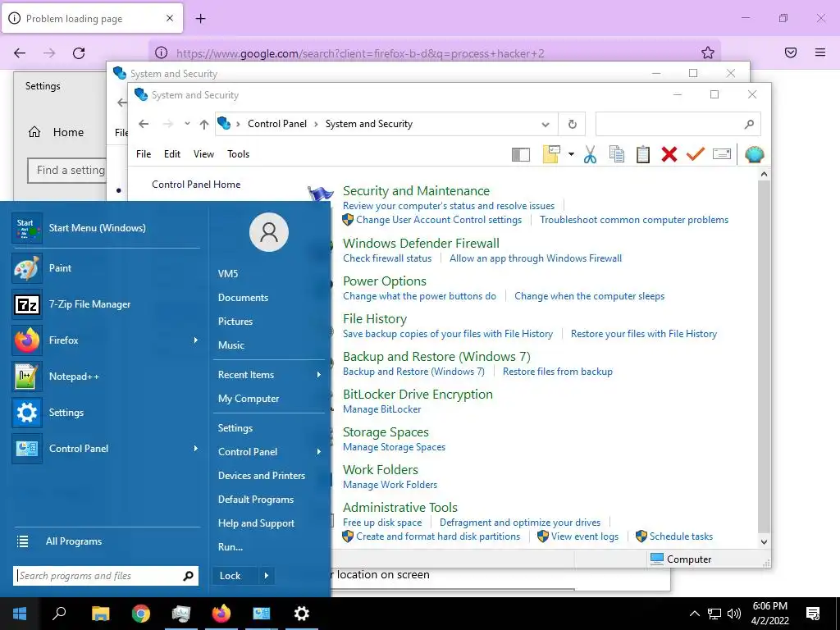840x630 pixels.
Task: Open My Computer from Start menu
Action: pos(248,399)
